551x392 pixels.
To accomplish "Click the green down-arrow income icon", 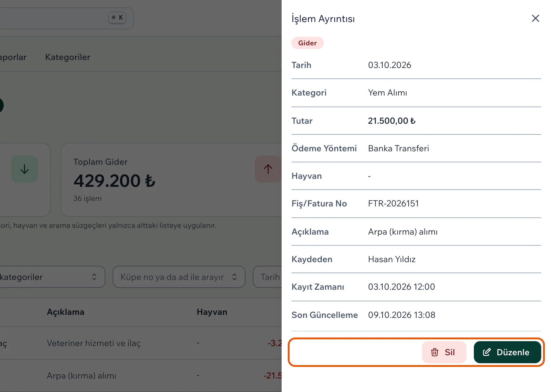I will pos(24,169).
